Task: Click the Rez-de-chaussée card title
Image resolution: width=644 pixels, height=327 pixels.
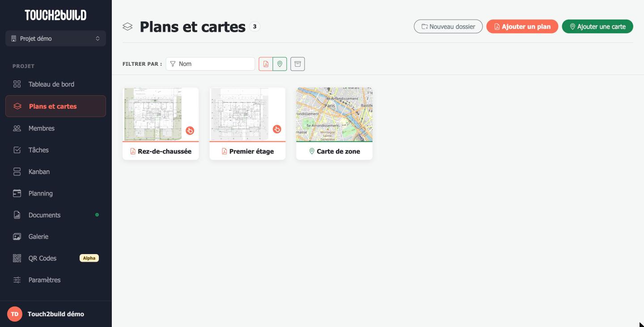Action: [165, 151]
